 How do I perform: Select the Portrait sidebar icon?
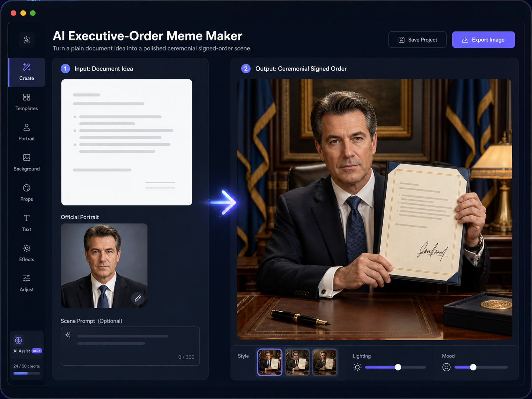(26, 127)
